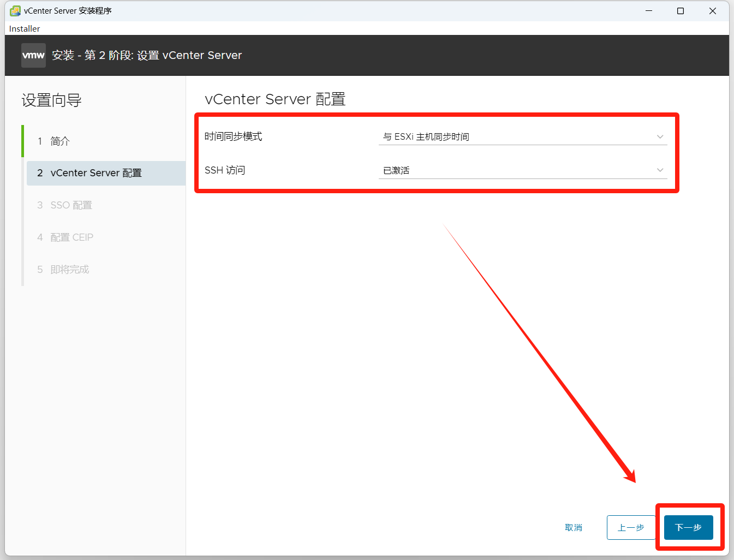Open the SSH 访问 dropdown showing 已激活
This screenshot has height=560, width=734.
pyautogui.click(x=516, y=170)
